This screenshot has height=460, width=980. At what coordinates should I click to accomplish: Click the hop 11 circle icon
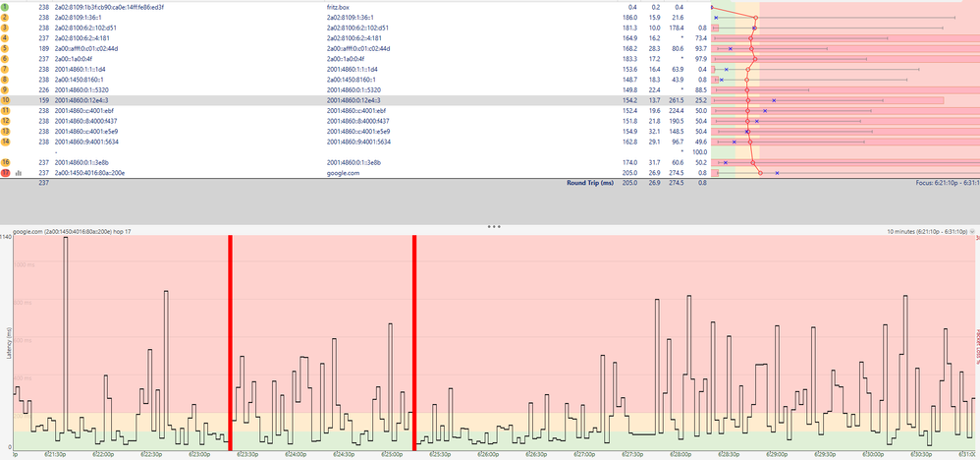point(5,111)
